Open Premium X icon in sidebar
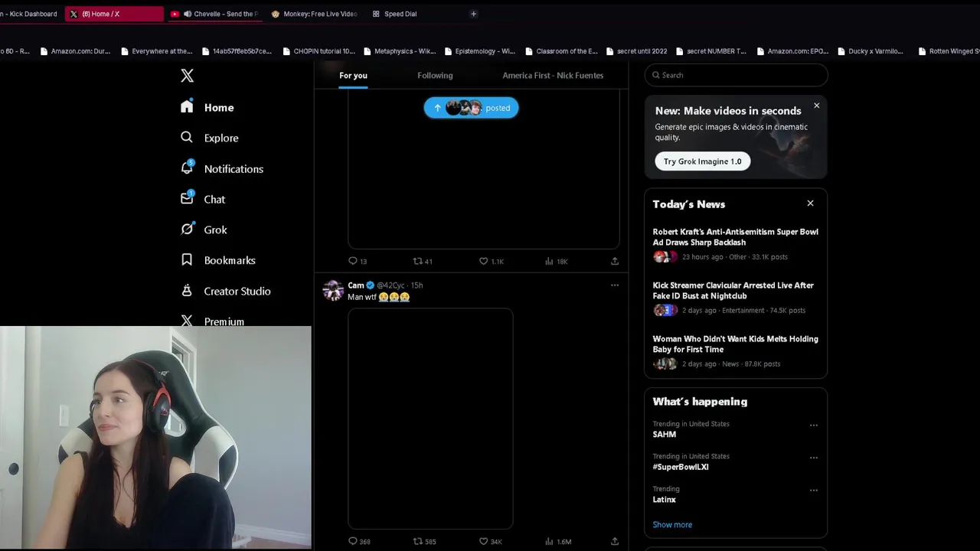980x551 pixels. 187,321
